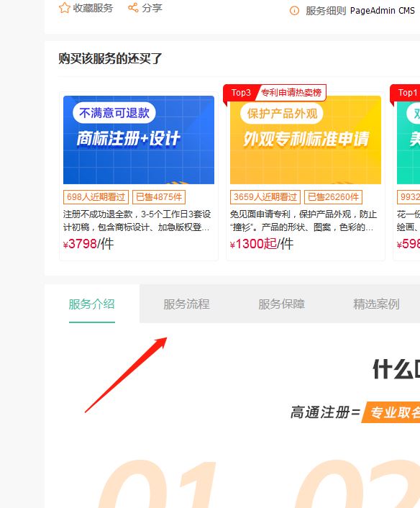This screenshot has height=508, width=420.
Task: Click the 已售4875件 tag
Action: (159, 197)
